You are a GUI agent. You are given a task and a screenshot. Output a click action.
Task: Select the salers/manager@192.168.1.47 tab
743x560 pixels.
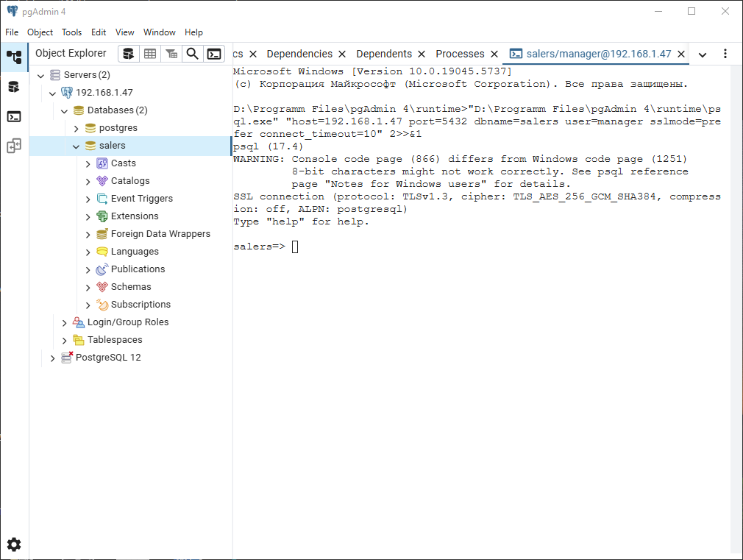pos(599,54)
